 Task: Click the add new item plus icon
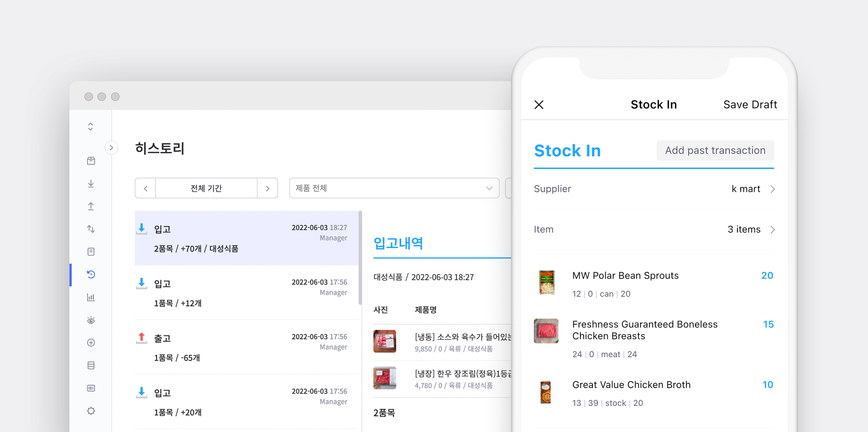[91, 343]
